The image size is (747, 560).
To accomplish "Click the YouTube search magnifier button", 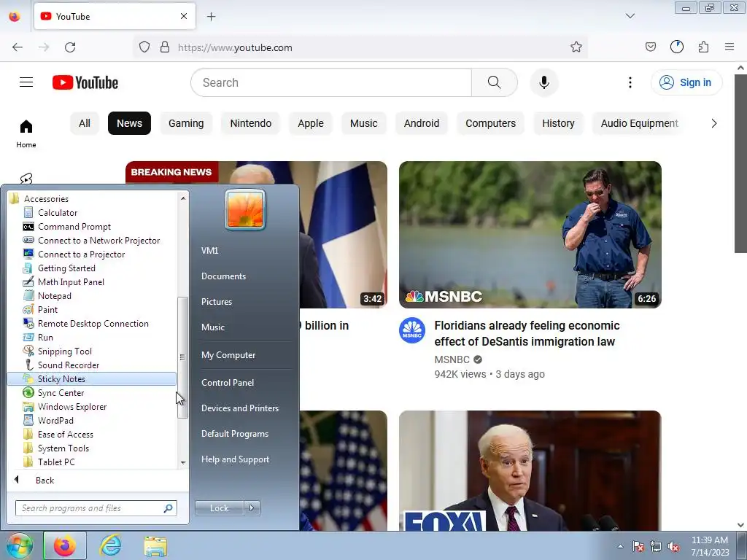I will [x=494, y=82].
